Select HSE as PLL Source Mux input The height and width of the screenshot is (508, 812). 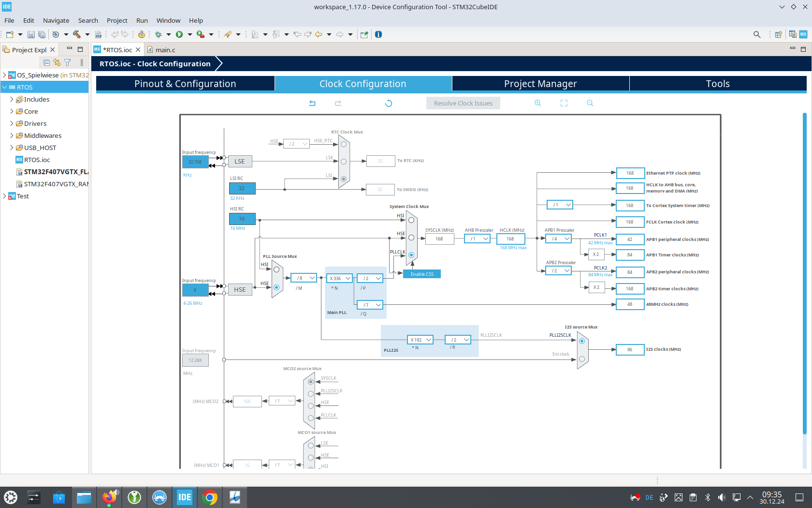276,287
